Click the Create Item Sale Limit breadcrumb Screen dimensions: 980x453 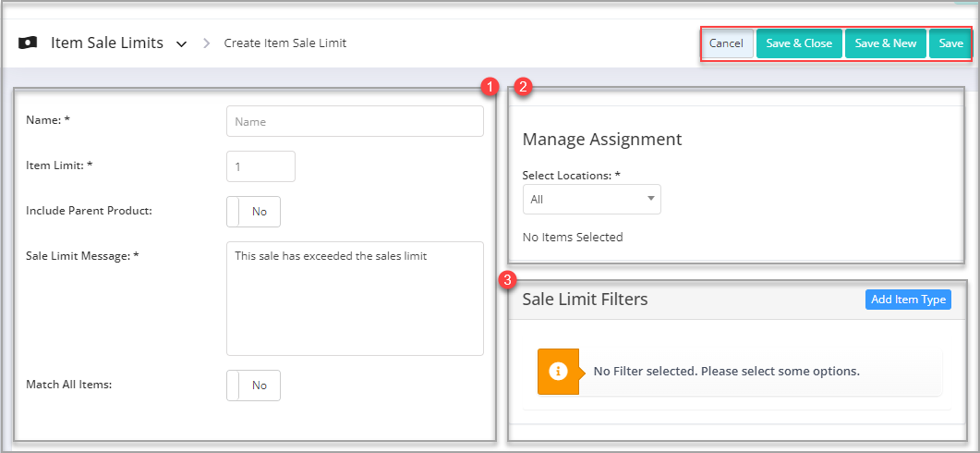(285, 43)
